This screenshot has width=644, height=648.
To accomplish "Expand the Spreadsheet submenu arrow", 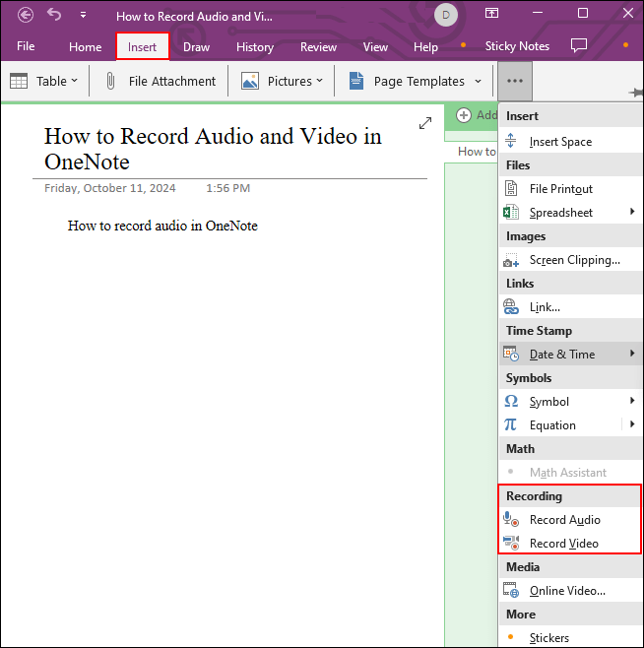I will click(632, 212).
